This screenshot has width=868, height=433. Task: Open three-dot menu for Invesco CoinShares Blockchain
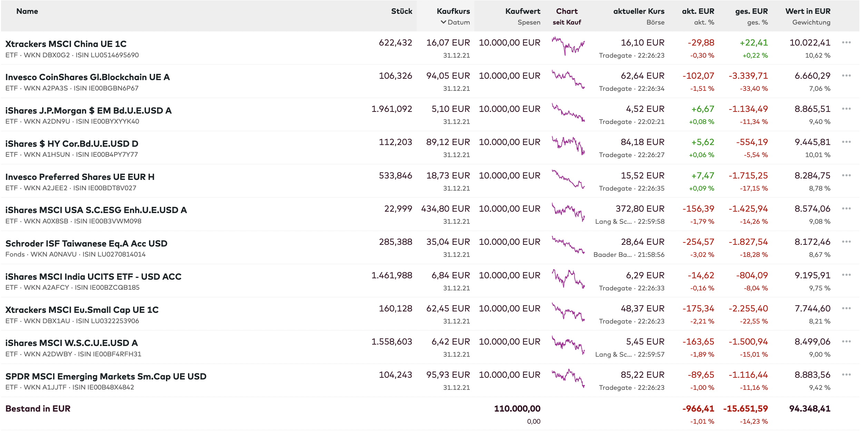click(846, 76)
